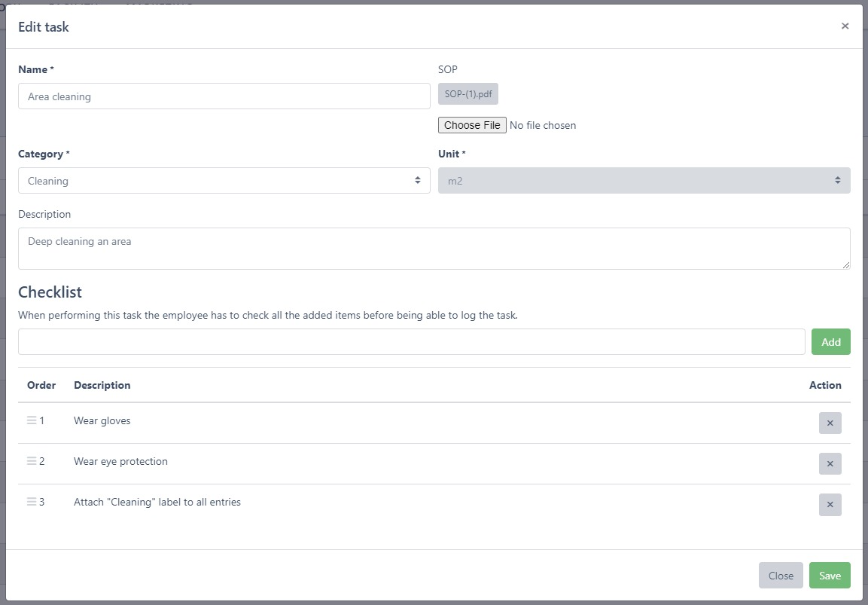
Task: Click the Choose File button
Action: (472, 125)
